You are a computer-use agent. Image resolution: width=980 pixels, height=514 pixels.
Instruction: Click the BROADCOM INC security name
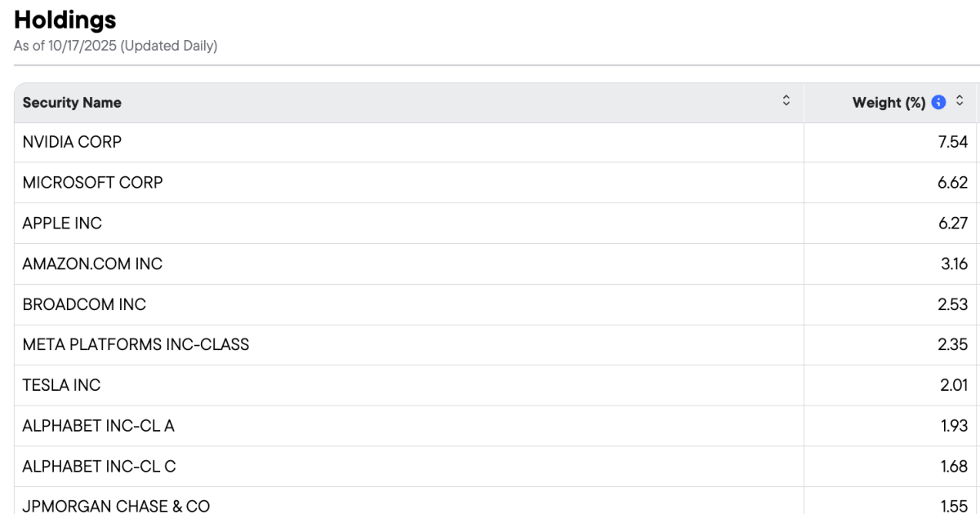[84, 304]
